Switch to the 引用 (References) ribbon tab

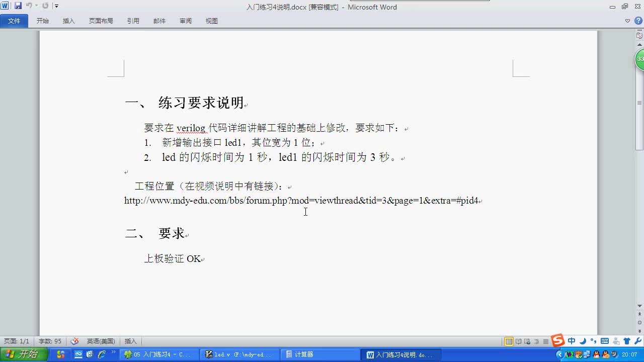[x=133, y=21]
